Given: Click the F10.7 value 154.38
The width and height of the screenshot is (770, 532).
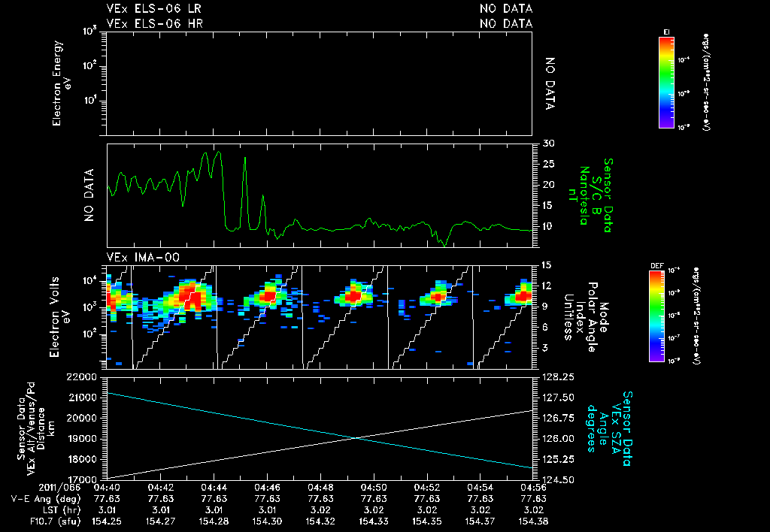Looking at the screenshot, I should (x=533, y=521).
